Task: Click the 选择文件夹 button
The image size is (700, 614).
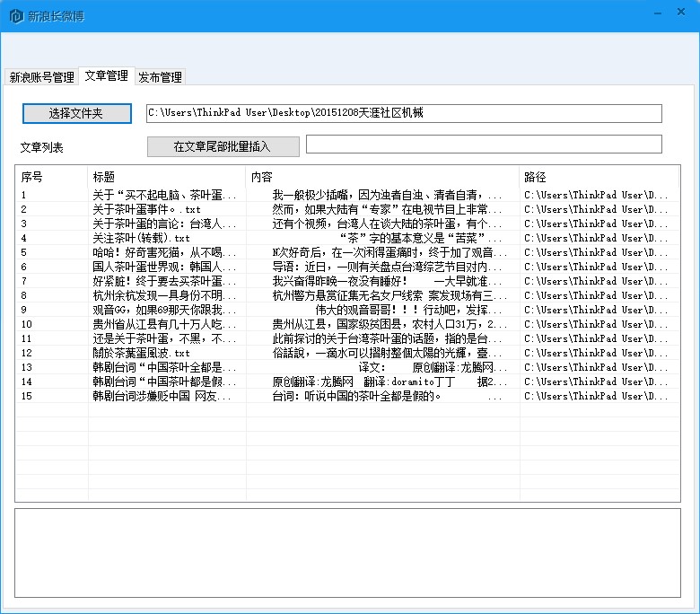Action: pyautogui.click(x=76, y=113)
